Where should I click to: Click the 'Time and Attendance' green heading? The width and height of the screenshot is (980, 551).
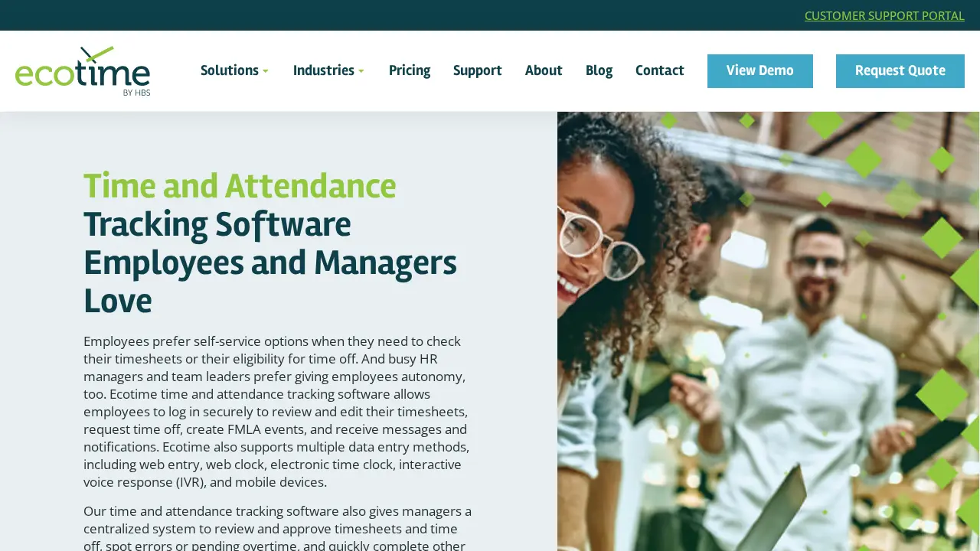[240, 186]
